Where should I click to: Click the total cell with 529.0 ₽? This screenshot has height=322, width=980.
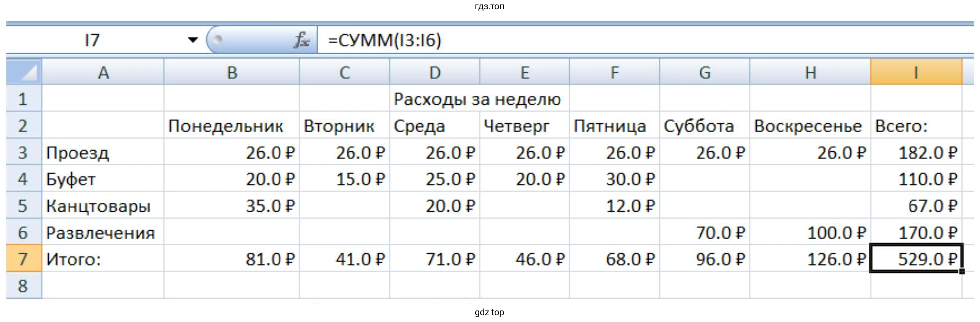(915, 259)
